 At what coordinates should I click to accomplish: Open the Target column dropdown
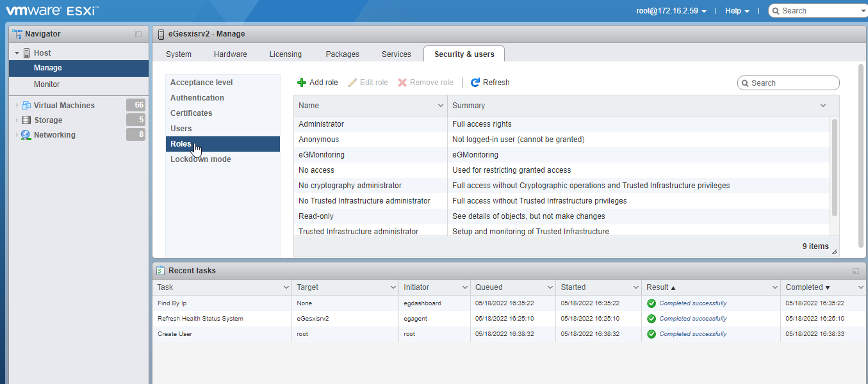[x=392, y=288]
